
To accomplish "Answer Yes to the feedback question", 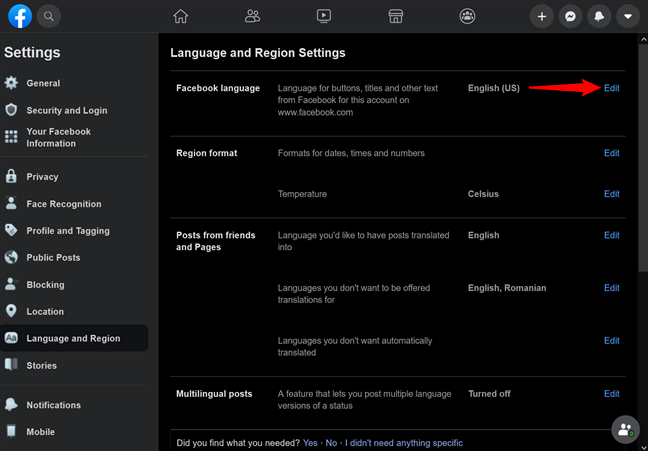I will click(310, 443).
